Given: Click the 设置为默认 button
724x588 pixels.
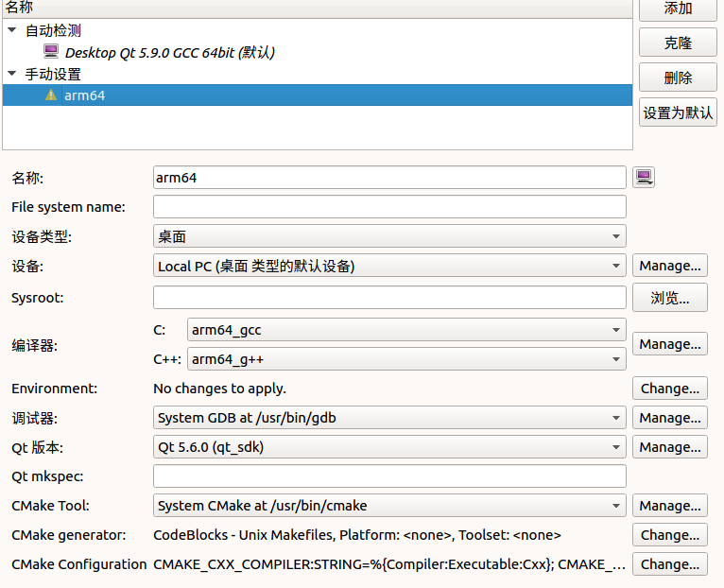Looking at the screenshot, I should [x=678, y=112].
